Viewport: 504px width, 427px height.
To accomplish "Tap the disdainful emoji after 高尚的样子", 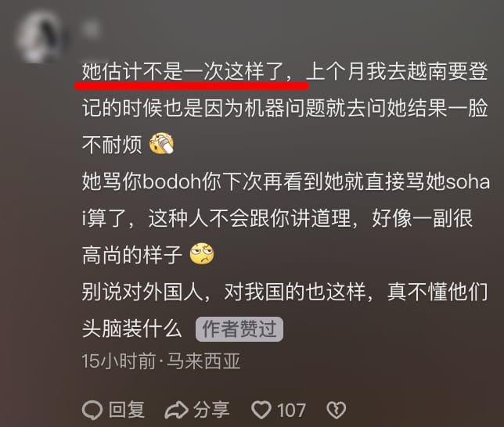I will click(x=202, y=253).
